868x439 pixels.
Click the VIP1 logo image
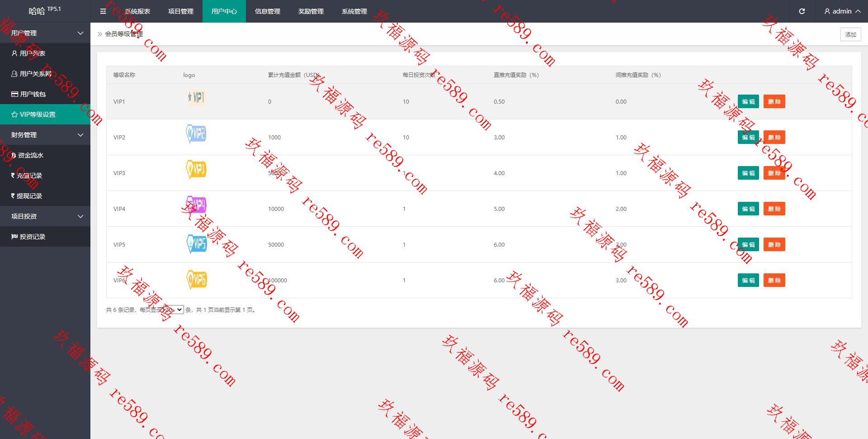click(x=196, y=97)
